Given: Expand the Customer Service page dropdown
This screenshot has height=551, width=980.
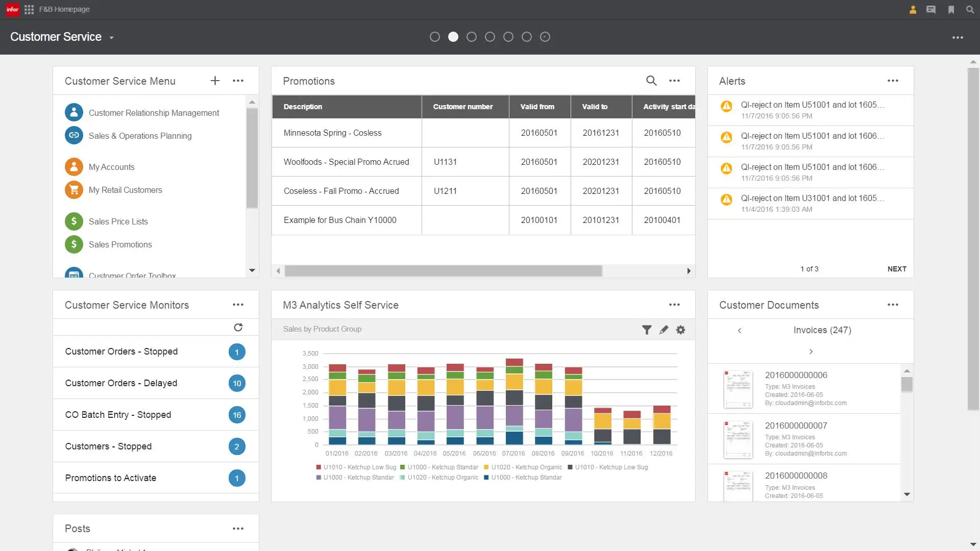Looking at the screenshot, I should tap(111, 38).
